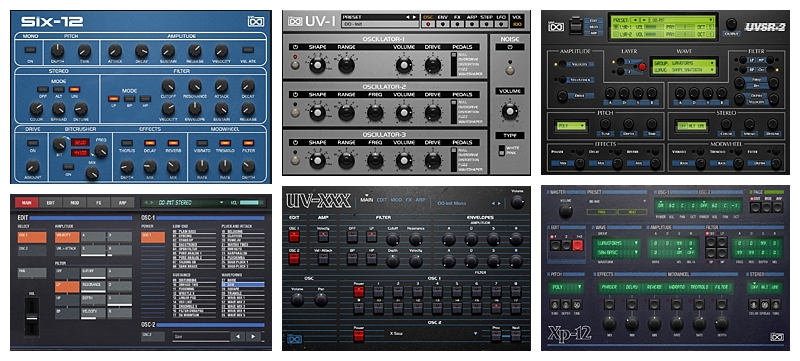Select the highlighted SAW waveform list entry
The width and height of the screenshot is (800, 361).
tap(243, 284)
